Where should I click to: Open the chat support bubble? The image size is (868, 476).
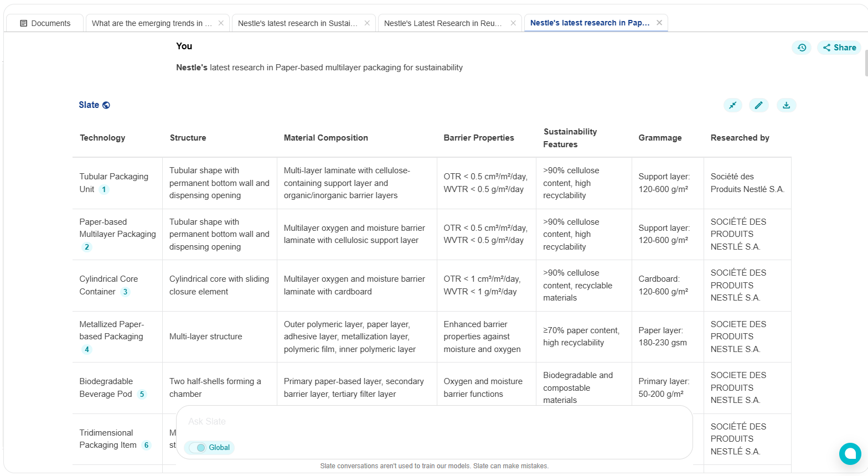click(850, 454)
